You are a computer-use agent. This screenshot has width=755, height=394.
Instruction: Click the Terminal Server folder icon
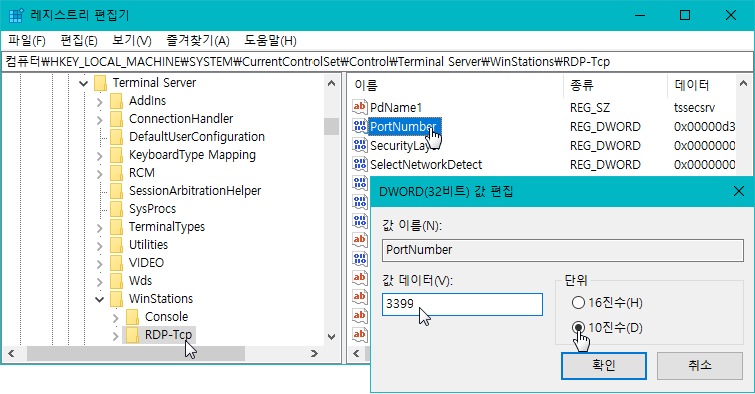click(100, 83)
